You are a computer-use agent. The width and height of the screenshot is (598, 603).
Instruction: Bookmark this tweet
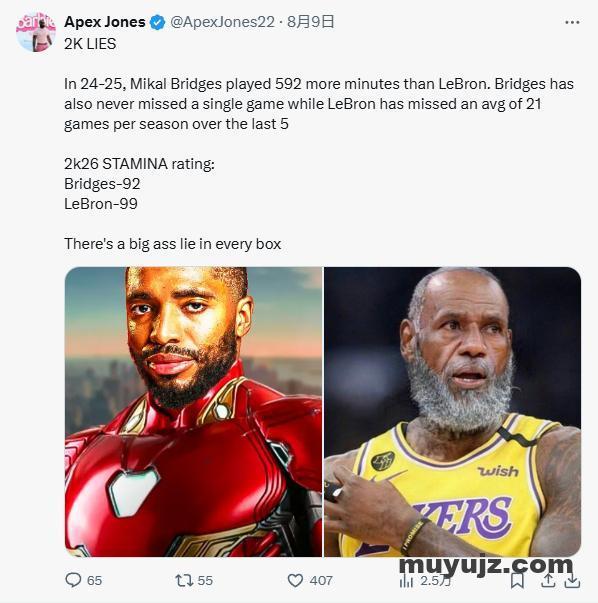517,580
